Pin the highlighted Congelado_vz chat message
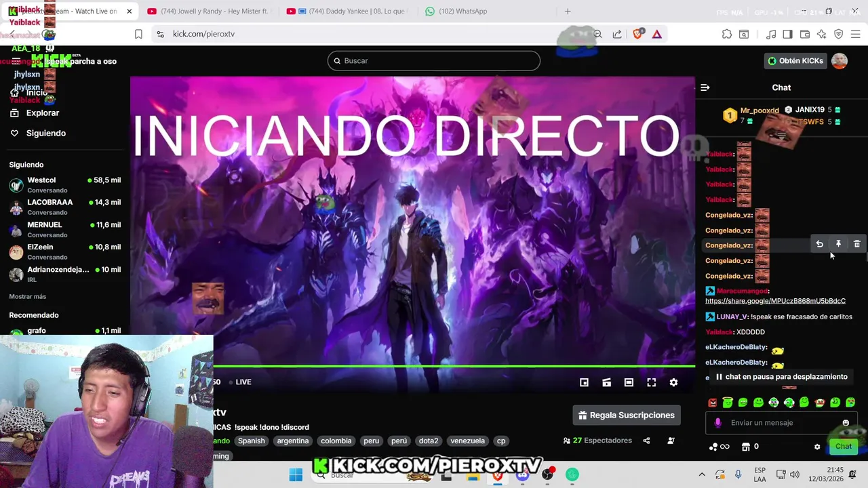This screenshot has width=868, height=488. [838, 244]
